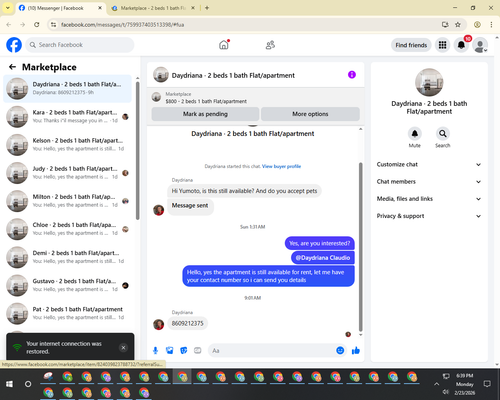500x400 pixels.
Task: Click Mark as pending button
Action: pyautogui.click(x=205, y=114)
